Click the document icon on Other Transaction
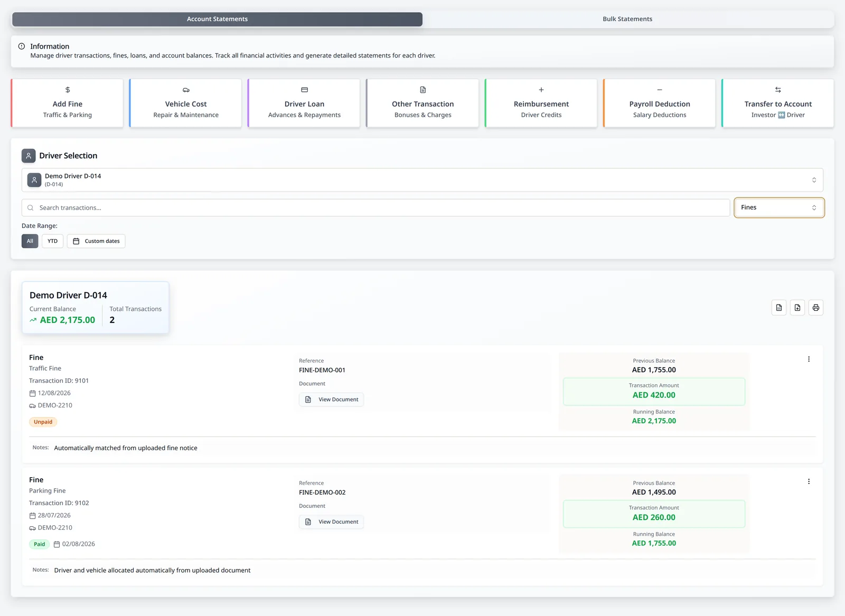The width and height of the screenshot is (845, 616). 423,90
